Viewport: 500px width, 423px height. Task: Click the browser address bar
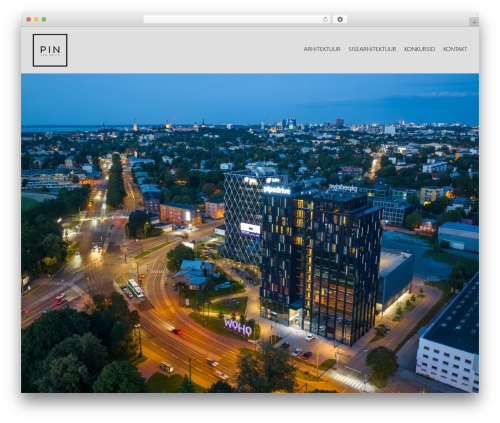236,19
